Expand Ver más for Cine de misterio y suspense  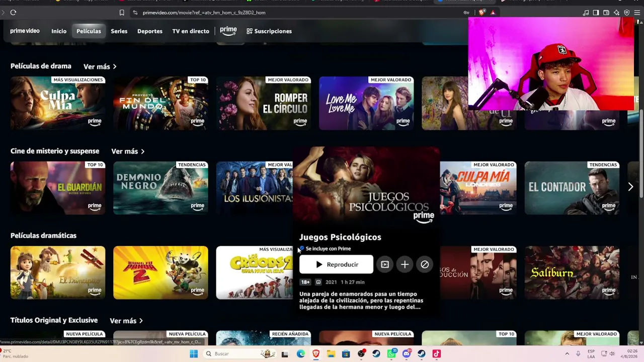128,151
